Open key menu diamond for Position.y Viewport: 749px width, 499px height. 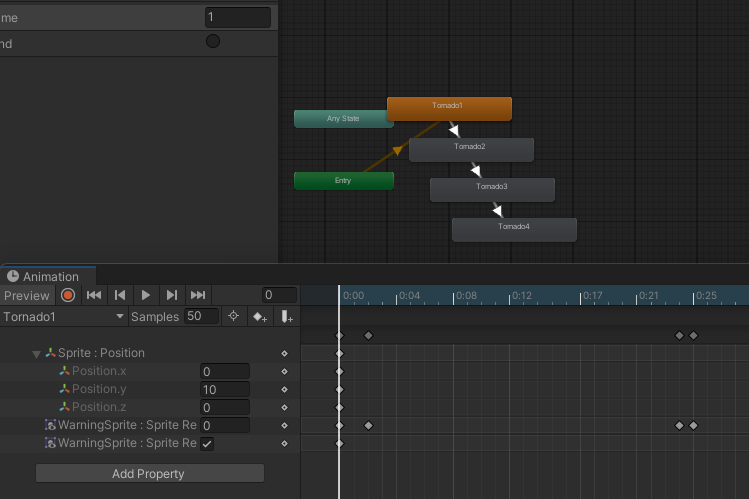pyautogui.click(x=285, y=390)
